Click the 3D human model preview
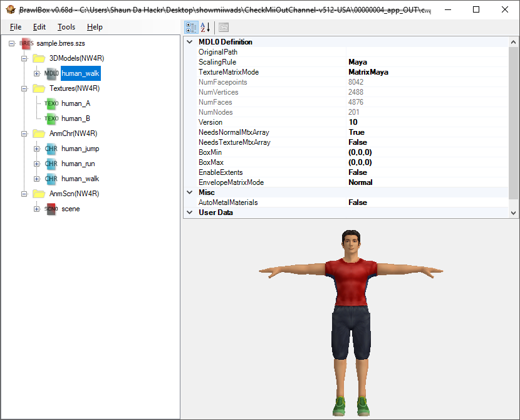 pyautogui.click(x=351, y=322)
